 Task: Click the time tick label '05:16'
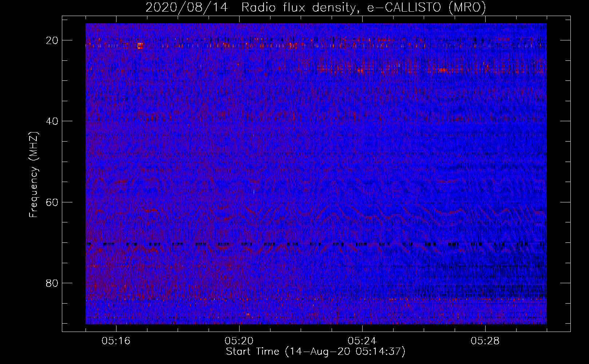[x=116, y=341]
